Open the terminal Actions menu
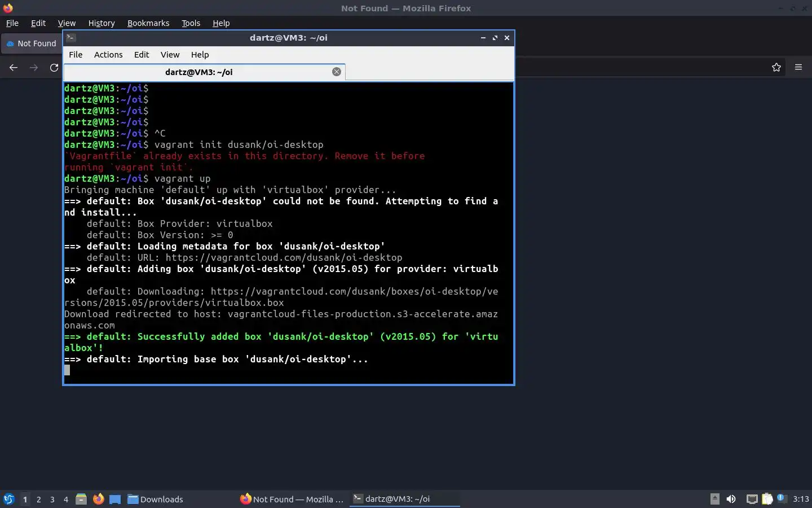The height and width of the screenshot is (508, 812). click(x=108, y=55)
